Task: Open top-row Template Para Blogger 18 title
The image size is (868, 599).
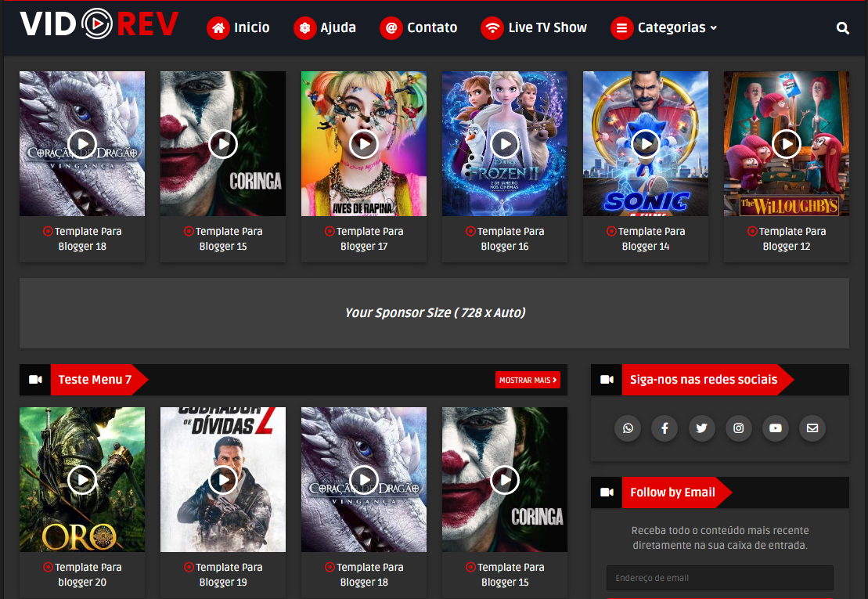Action: coord(82,239)
